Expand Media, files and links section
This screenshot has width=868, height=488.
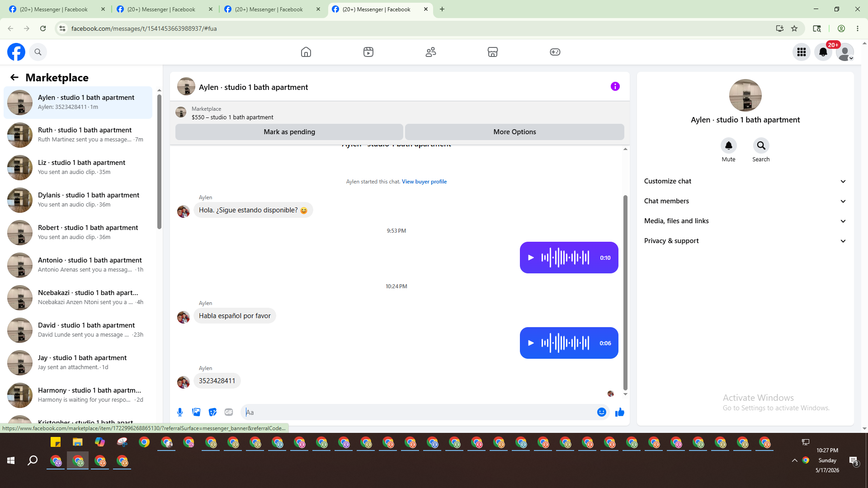[745, 221]
